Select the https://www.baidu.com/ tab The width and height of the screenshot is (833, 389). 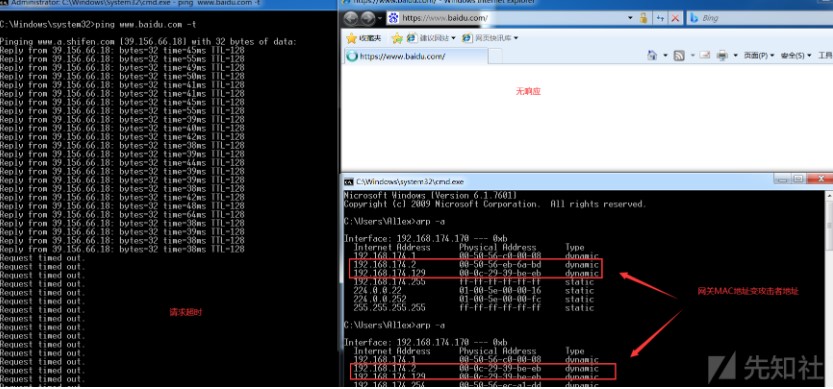pyautogui.click(x=416, y=56)
